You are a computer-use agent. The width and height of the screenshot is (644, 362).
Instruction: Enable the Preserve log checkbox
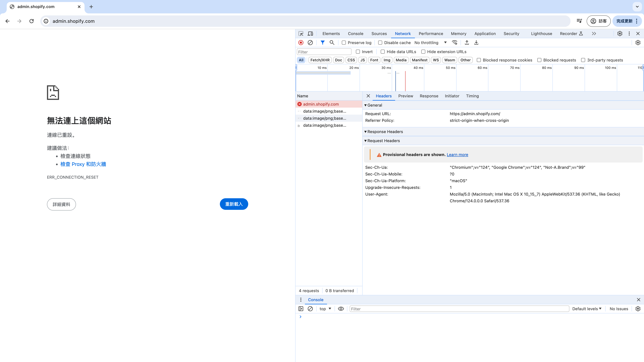(344, 43)
